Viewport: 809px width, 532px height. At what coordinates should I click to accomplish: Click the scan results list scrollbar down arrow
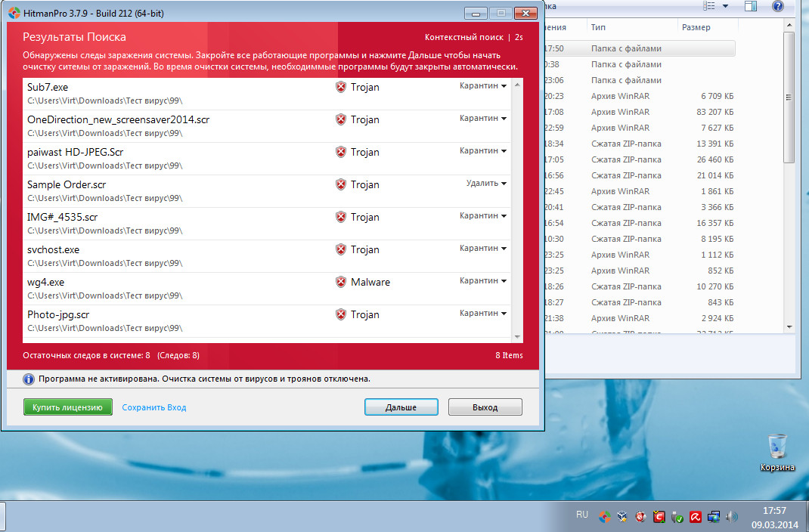click(518, 337)
